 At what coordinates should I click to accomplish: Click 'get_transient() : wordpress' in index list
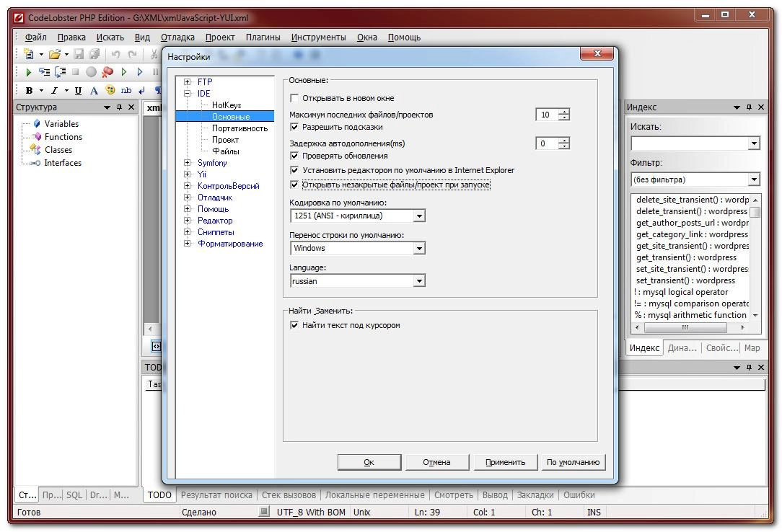click(686, 257)
